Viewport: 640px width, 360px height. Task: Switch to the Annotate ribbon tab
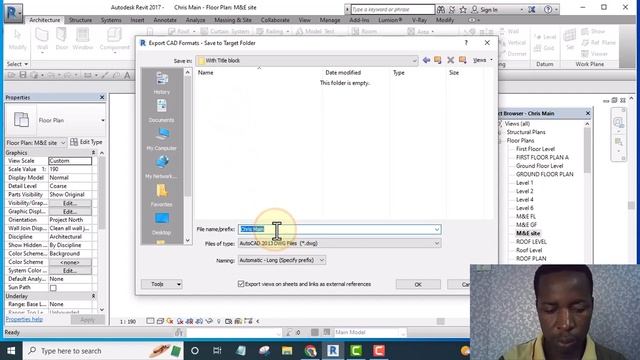click(x=165, y=20)
